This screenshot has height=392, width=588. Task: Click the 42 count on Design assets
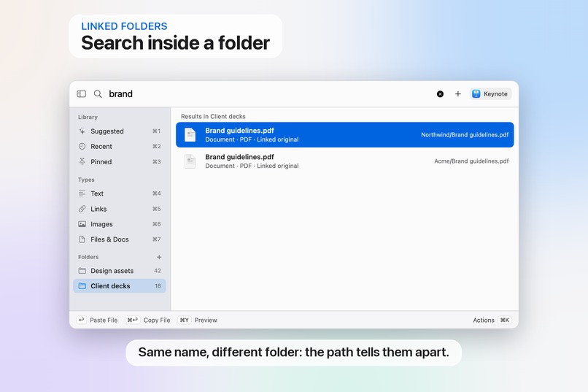pyautogui.click(x=158, y=271)
